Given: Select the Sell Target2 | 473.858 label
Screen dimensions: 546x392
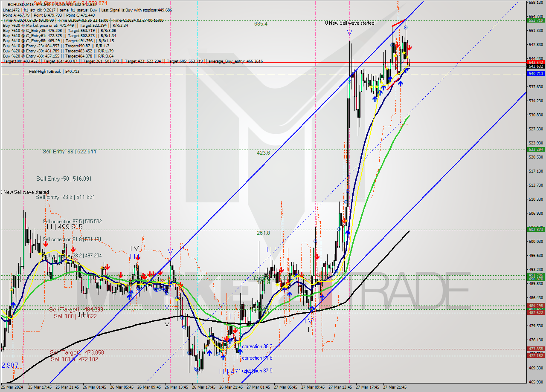Looking at the screenshot, I should tap(77, 352).
